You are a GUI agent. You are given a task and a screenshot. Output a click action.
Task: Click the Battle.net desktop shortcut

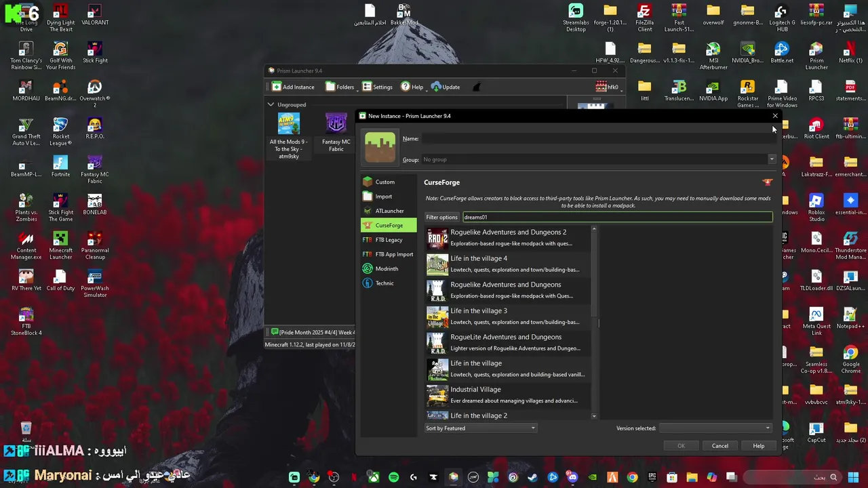782,53
